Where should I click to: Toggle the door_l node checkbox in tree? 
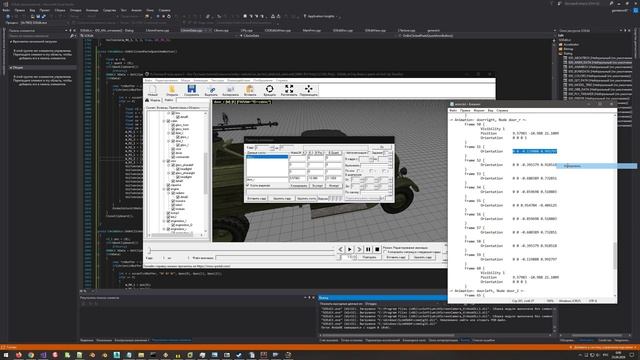[x=173, y=141]
